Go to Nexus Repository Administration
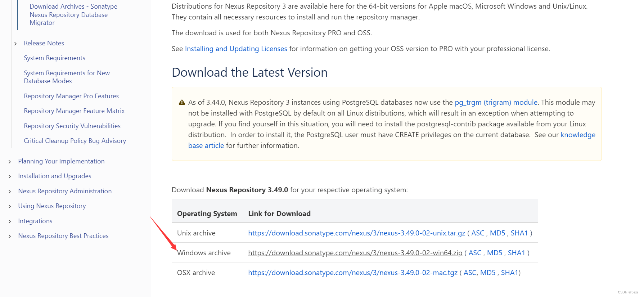644x297 pixels. point(65,191)
